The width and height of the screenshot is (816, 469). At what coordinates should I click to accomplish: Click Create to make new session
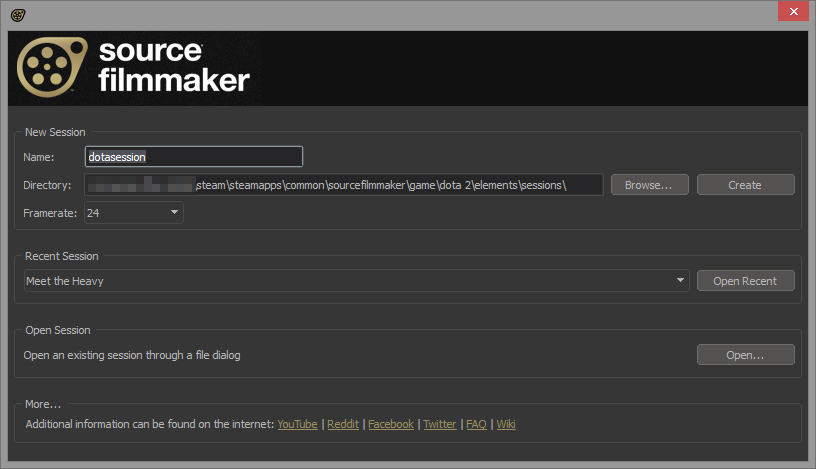(x=745, y=185)
